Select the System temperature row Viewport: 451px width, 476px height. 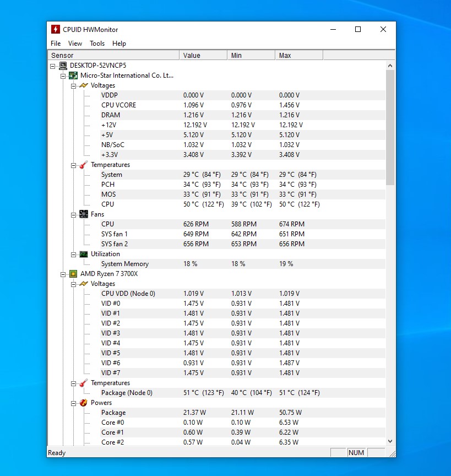[x=243, y=175]
